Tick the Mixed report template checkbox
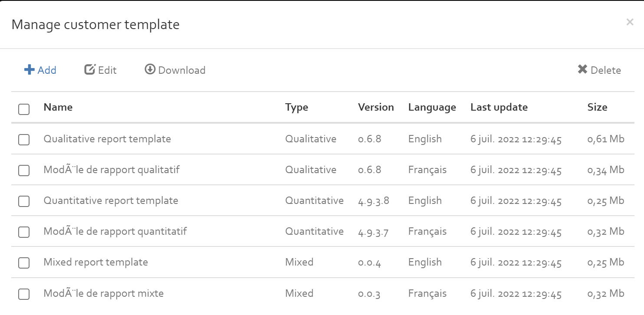Image resolution: width=644 pixels, height=315 pixels. pos(24,263)
